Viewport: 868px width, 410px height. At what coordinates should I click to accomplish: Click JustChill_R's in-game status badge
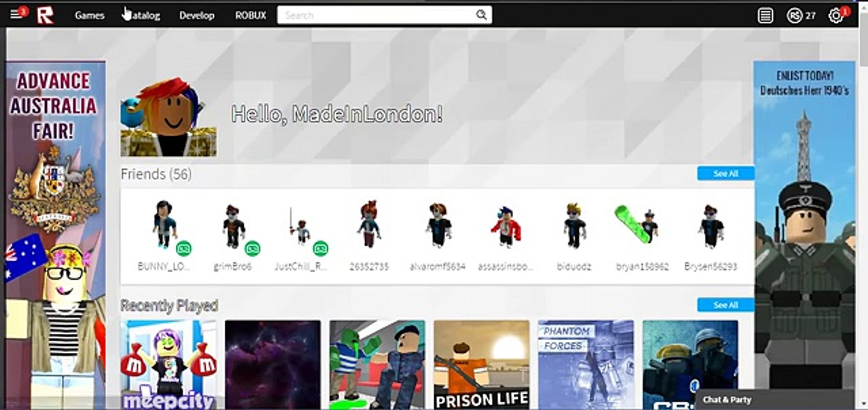pos(321,249)
